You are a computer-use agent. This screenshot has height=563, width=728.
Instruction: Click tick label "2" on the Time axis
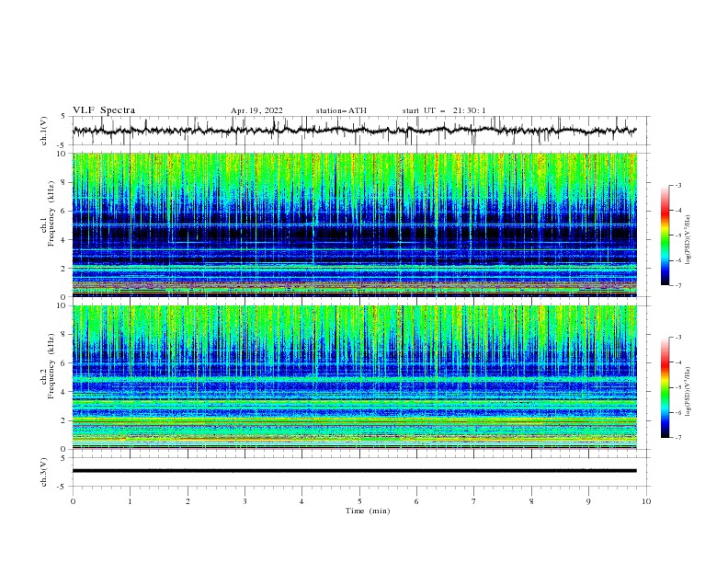tap(188, 501)
